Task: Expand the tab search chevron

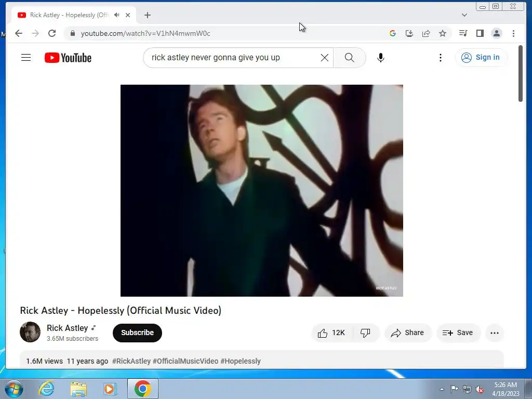Action: 464,15
